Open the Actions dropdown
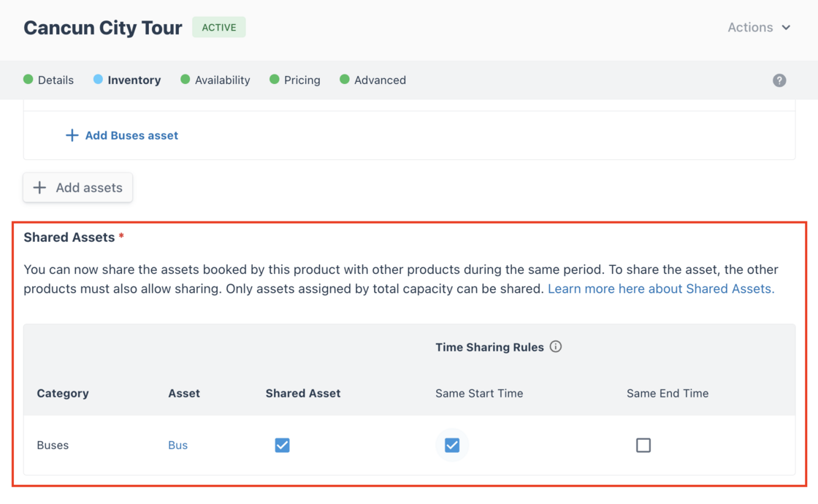This screenshot has height=504, width=818. tap(759, 28)
